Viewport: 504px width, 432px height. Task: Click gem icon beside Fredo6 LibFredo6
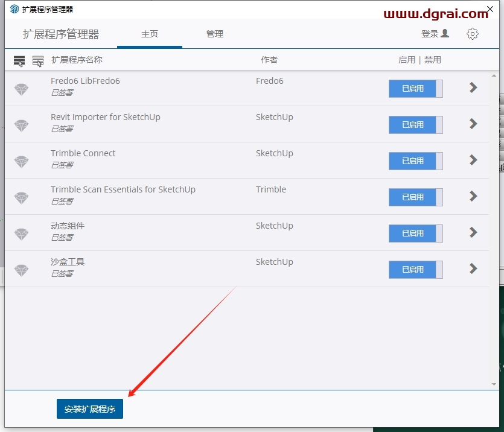pyautogui.click(x=22, y=89)
